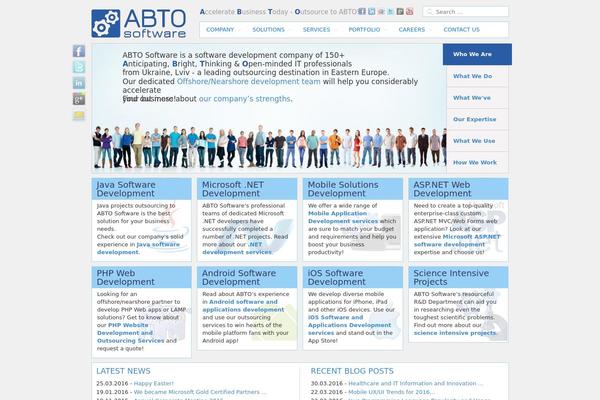
Task: Open Science Intensive Projects heading
Action: 451,278
